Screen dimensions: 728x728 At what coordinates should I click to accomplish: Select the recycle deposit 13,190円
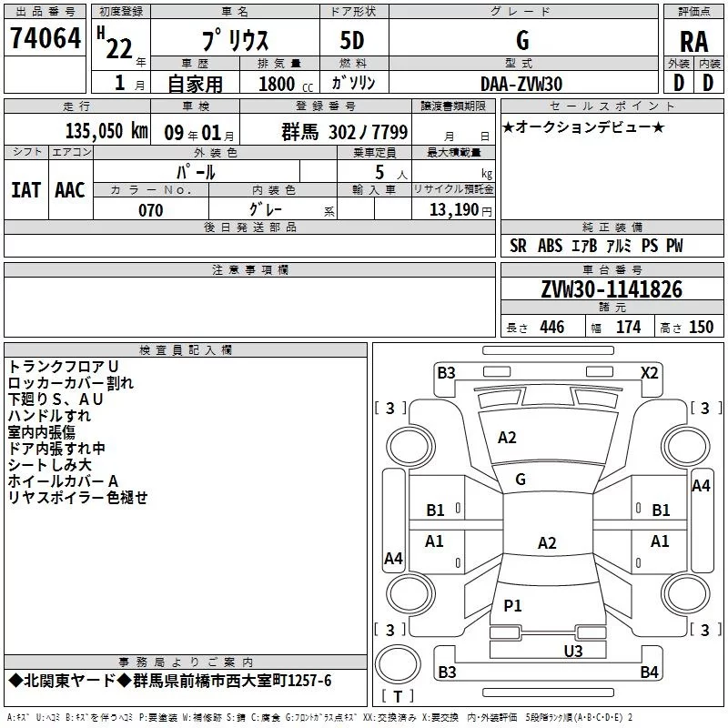pyautogui.click(x=460, y=210)
